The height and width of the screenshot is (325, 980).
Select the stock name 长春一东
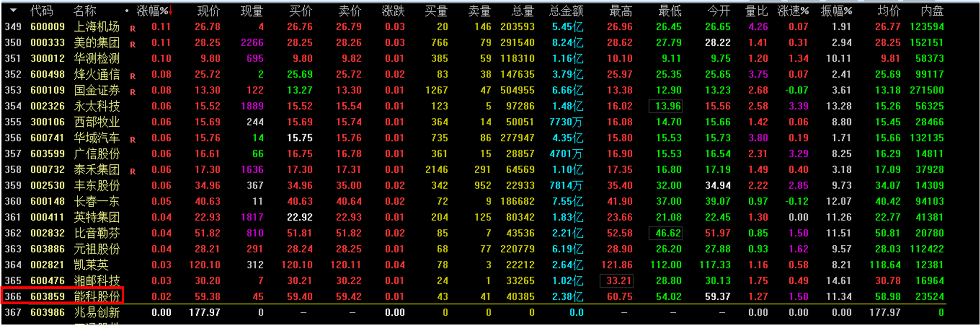coord(97,201)
